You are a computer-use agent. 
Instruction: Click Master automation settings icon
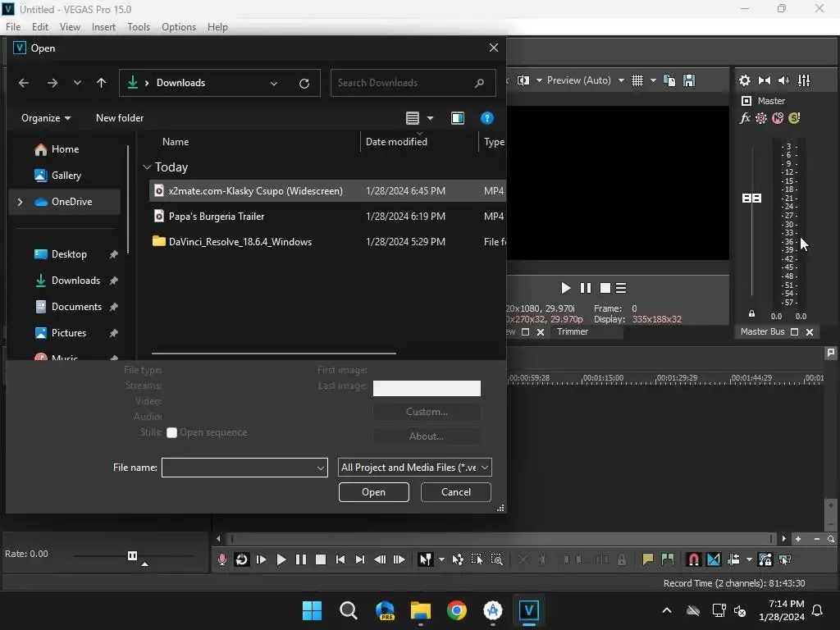[761, 118]
